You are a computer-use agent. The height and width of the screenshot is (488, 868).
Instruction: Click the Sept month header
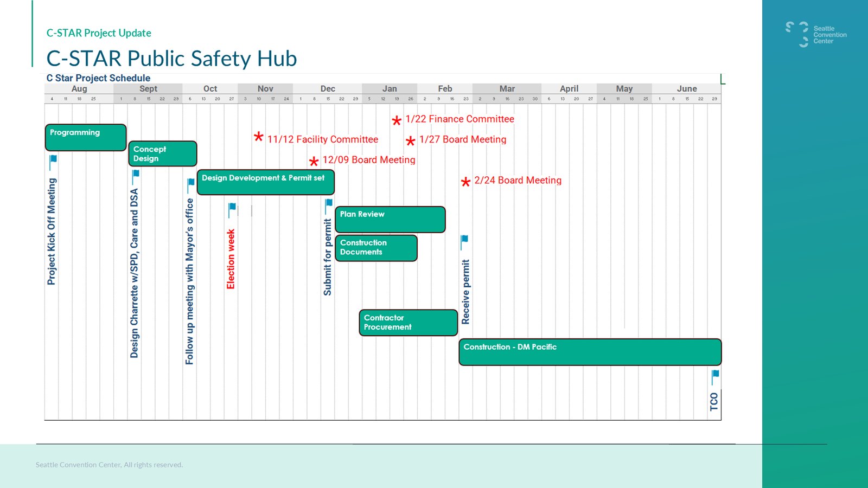click(148, 88)
